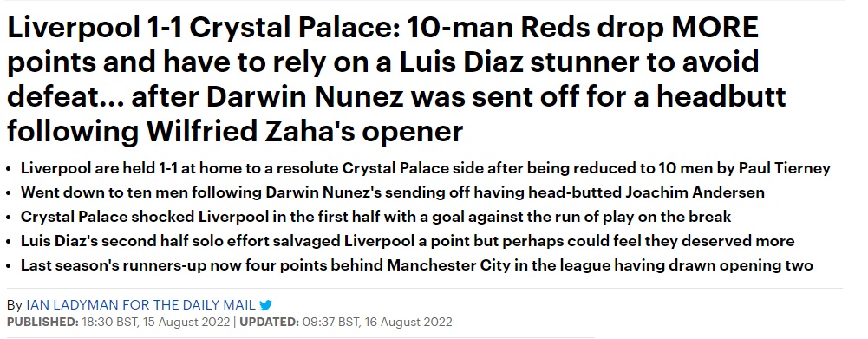Click the bullet about Palace's goal on the break
The image size is (868, 339).
pos(375,217)
